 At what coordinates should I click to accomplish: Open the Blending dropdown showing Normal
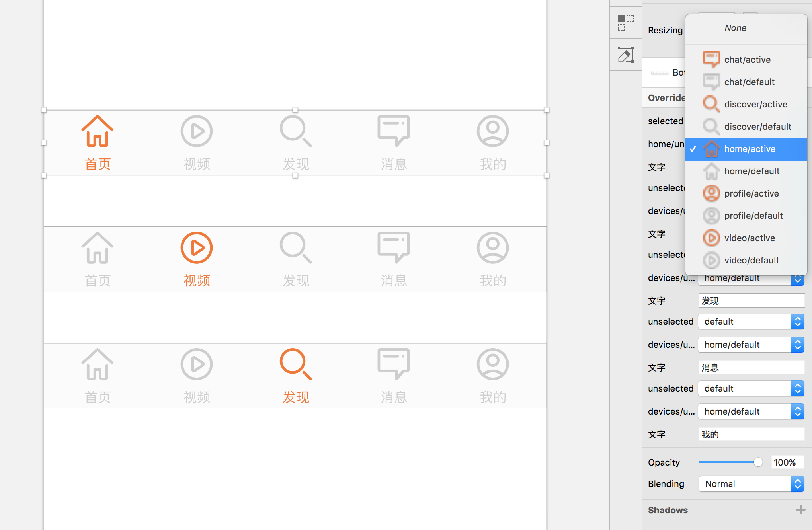(x=751, y=484)
